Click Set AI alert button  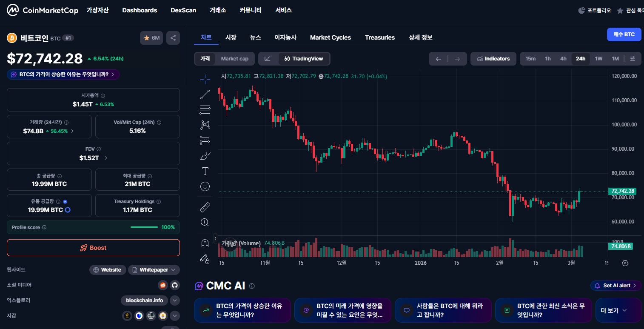pyautogui.click(x=616, y=286)
